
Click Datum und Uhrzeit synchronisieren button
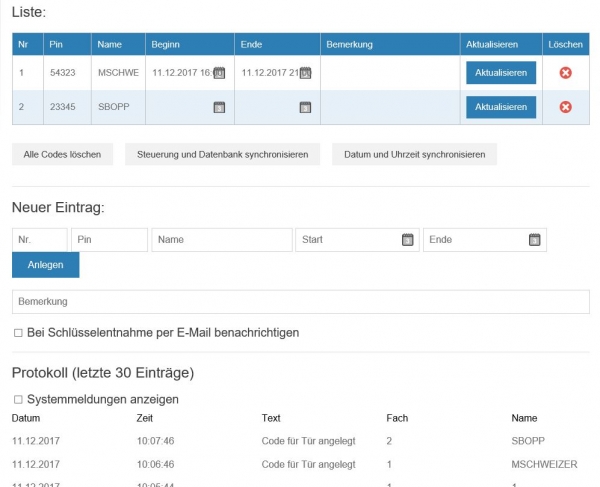coord(414,155)
